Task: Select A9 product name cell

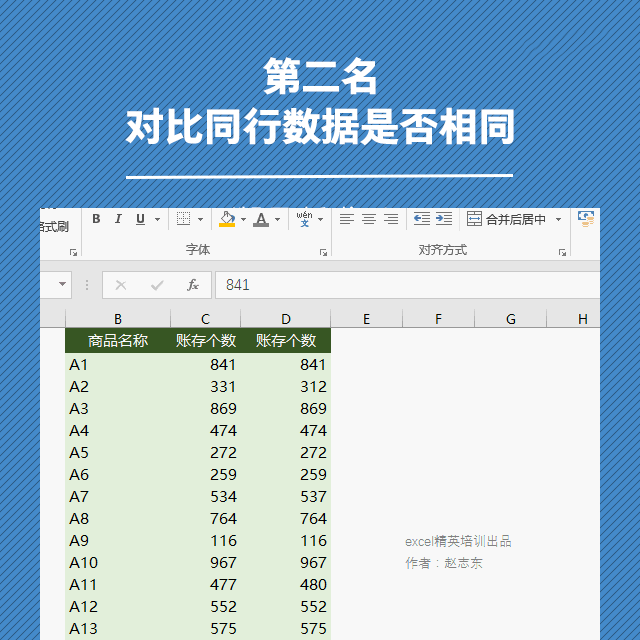Action: point(118,541)
